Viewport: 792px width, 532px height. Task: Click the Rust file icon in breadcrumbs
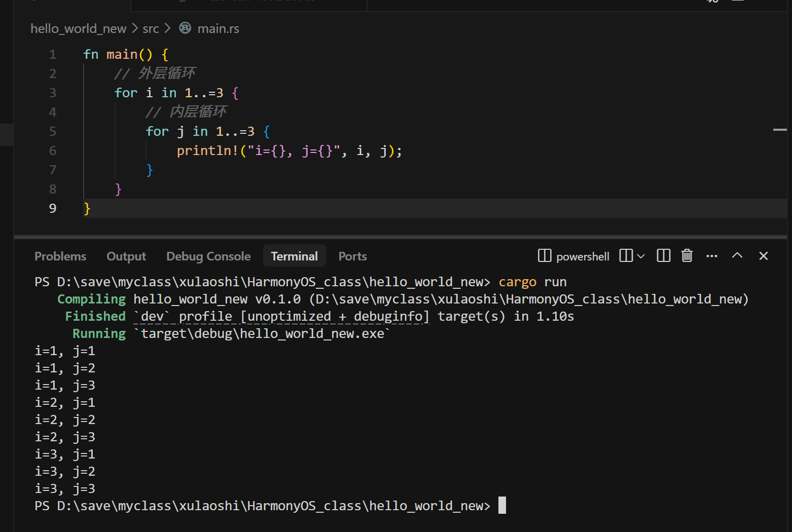tap(185, 28)
